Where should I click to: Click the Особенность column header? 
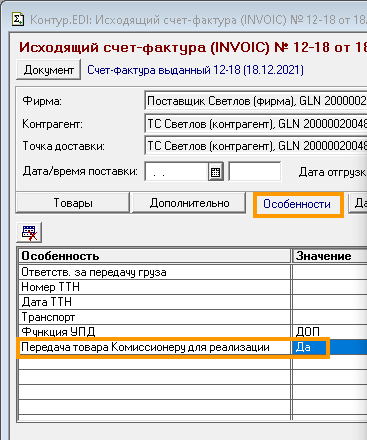coord(155,256)
